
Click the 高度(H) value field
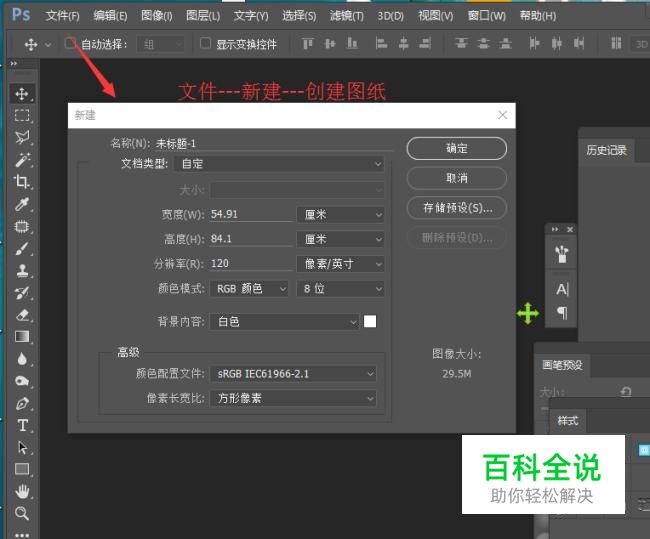click(251, 239)
